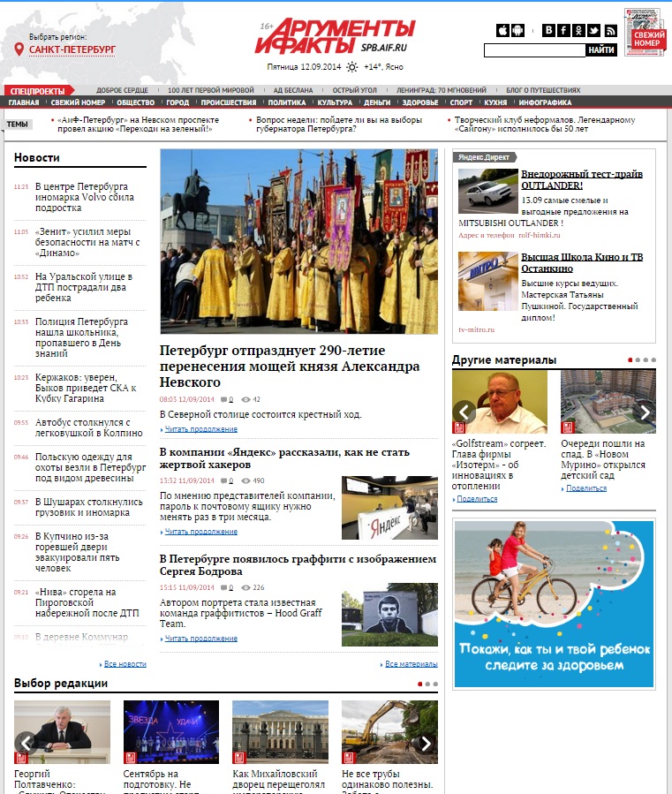This screenshot has width=672, height=794.
Task: Open the Спорт menu item
Action: click(x=461, y=102)
